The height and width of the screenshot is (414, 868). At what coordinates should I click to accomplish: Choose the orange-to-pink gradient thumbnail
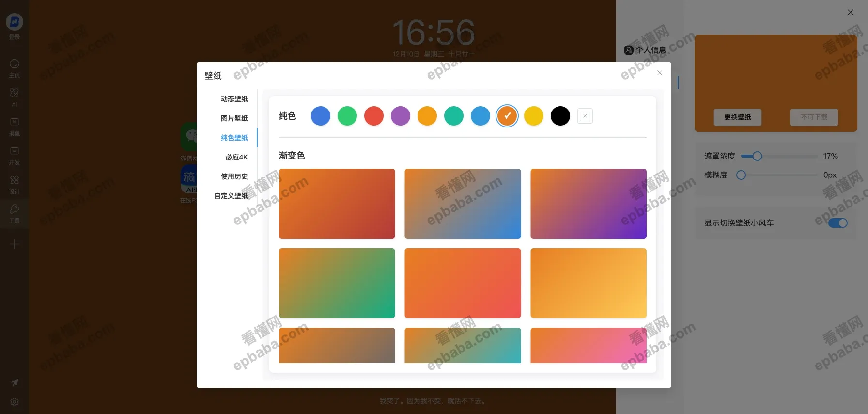point(589,345)
